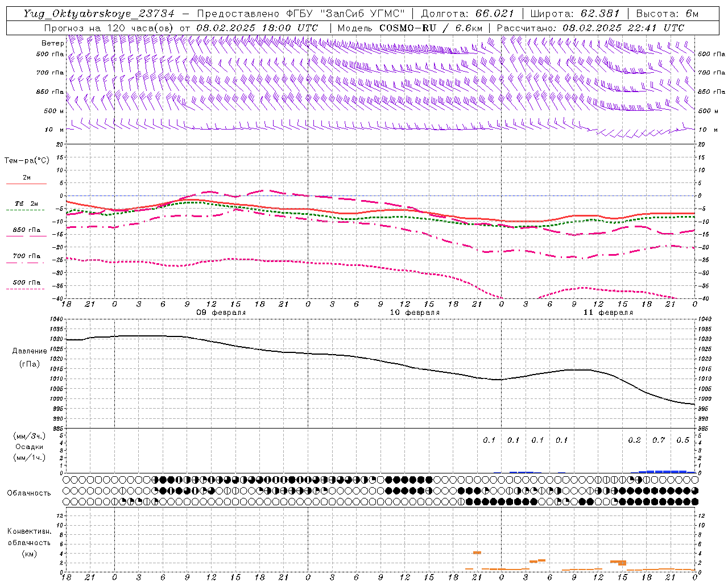Viewport: 728px width, 582px height.
Task: Click the 0.7 precipitation value
Action: tap(659, 440)
